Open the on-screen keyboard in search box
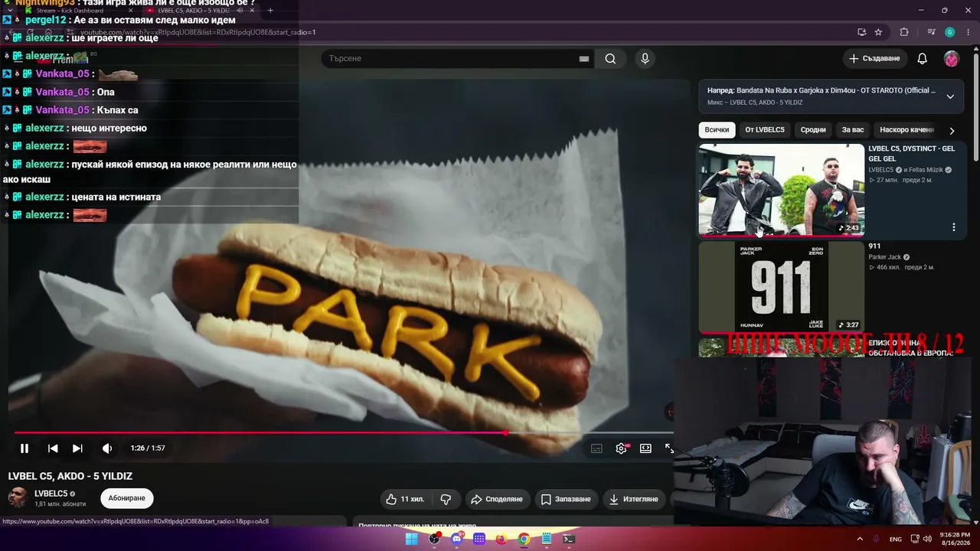The width and height of the screenshot is (980, 551). (x=584, y=59)
